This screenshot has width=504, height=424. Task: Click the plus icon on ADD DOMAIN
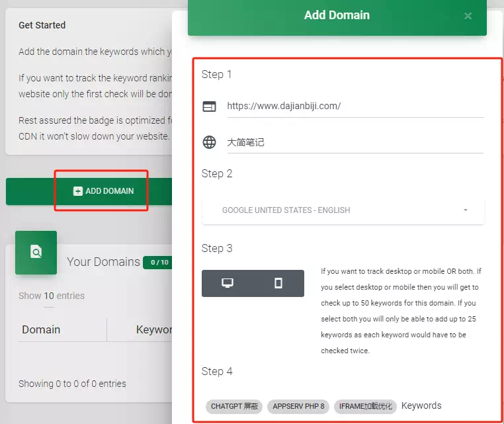(x=78, y=191)
